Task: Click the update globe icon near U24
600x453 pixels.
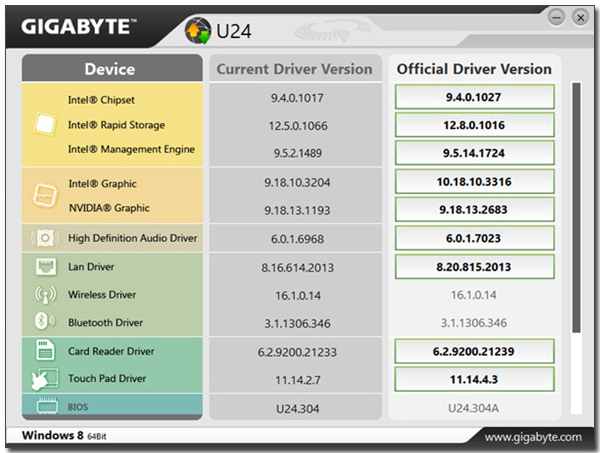Action: pyautogui.click(x=197, y=31)
